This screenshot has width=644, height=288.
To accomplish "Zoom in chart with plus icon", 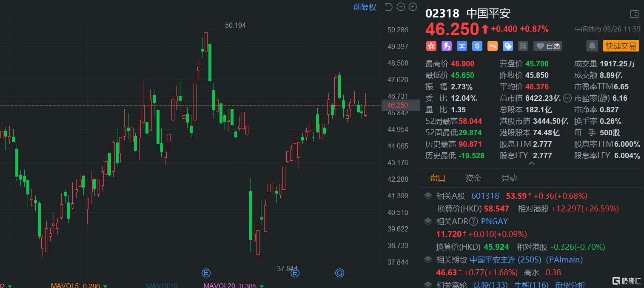I will click(x=413, y=7).
